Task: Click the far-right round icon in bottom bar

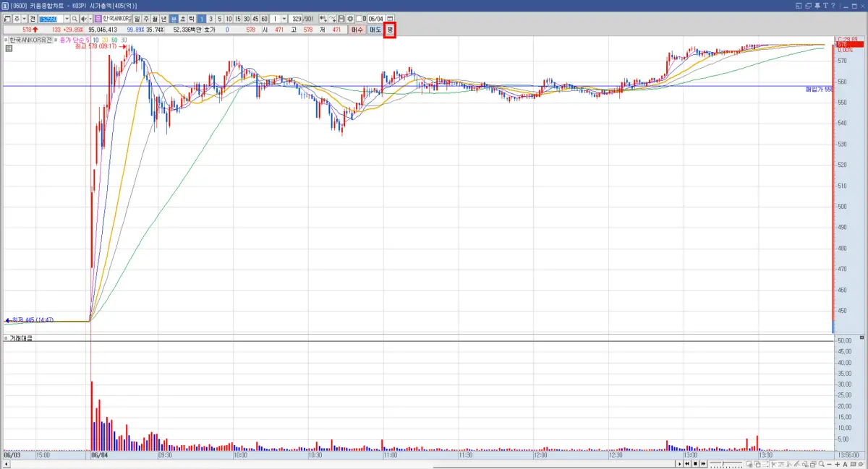Action: click(x=861, y=464)
